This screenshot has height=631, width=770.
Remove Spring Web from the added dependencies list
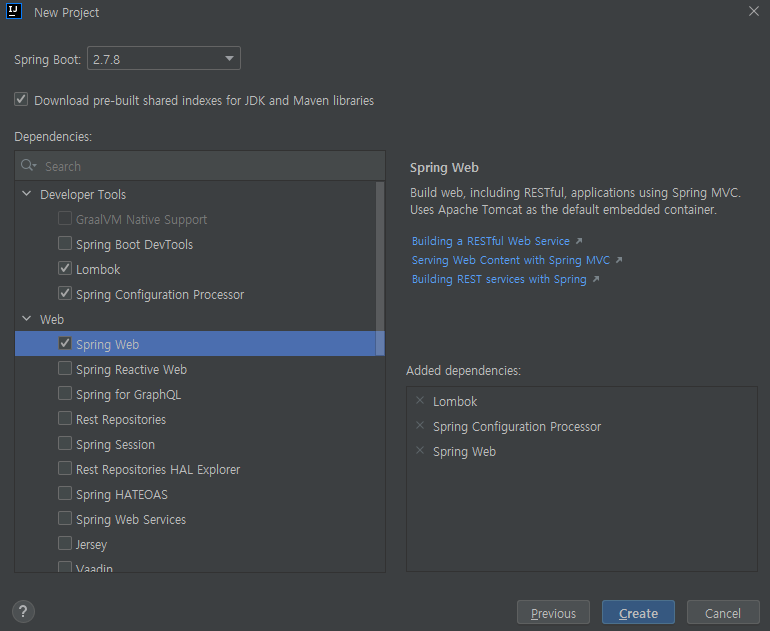pyautogui.click(x=420, y=451)
